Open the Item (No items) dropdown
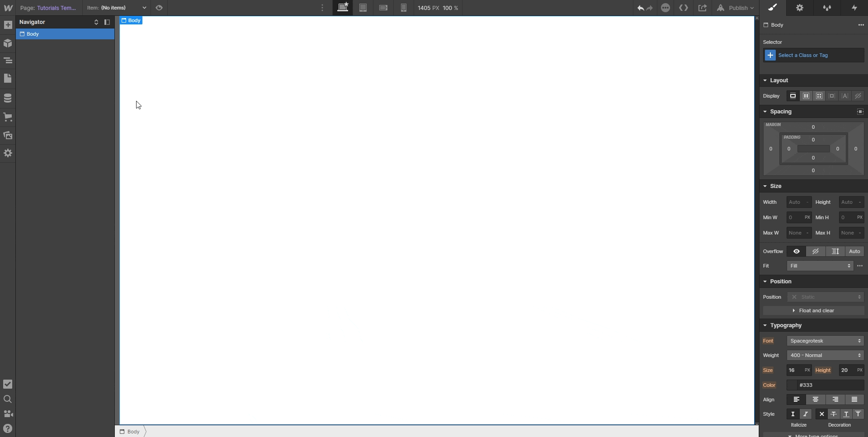Image resolution: width=868 pixels, height=437 pixels. (x=117, y=8)
